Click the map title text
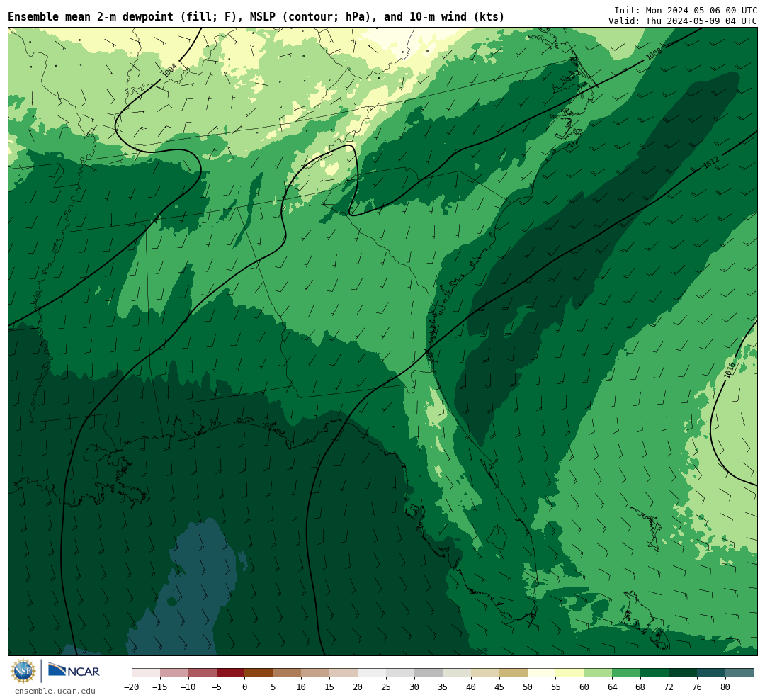Viewport: 765px width, 700px height. 256,17
